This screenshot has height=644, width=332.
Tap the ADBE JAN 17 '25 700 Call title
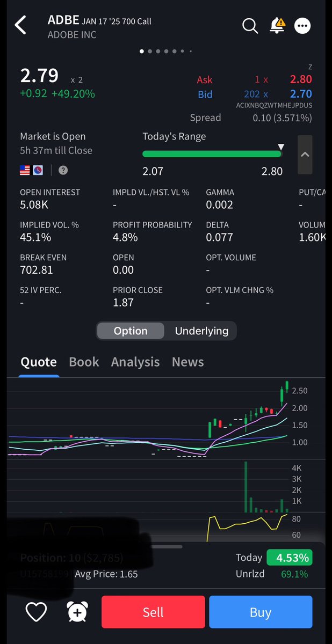click(x=99, y=21)
